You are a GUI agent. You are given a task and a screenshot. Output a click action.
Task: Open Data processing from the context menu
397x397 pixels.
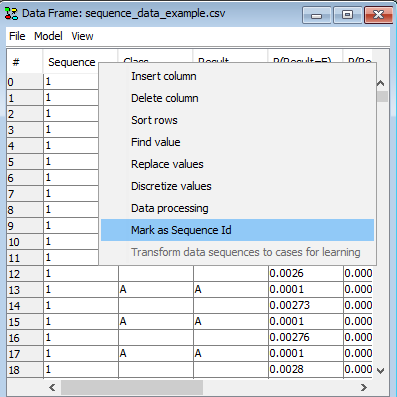[237, 208]
